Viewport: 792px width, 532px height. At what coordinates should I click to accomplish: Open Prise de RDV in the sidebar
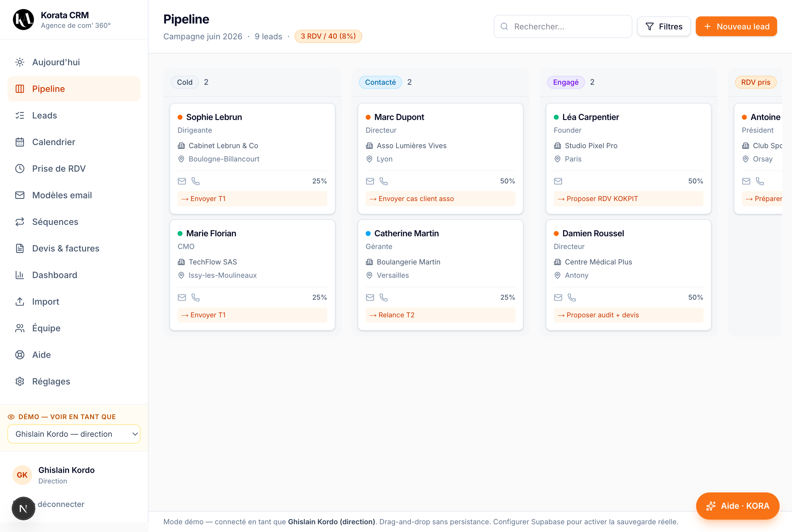[x=74, y=169]
